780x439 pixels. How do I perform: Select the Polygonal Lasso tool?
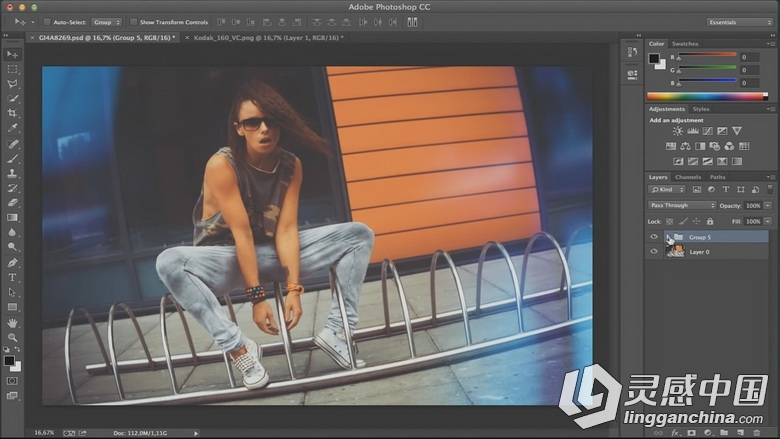pos(12,84)
